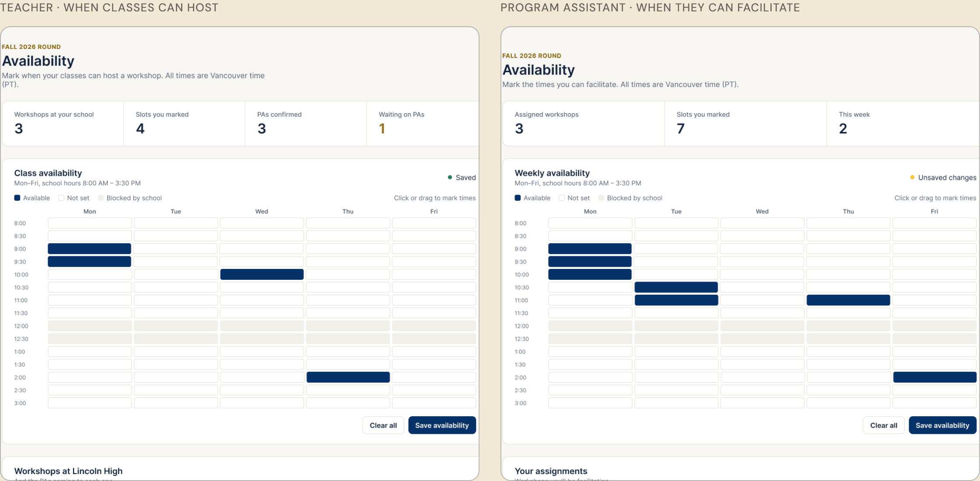Toggle Program Assistant Tuesday 11:00 slot
Screen dimensions: 980x481
tap(676, 300)
